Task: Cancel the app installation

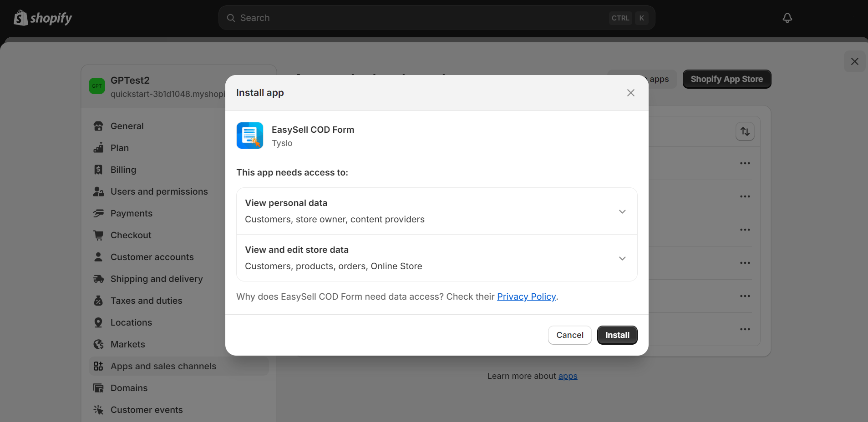Action: pyautogui.click(x=569, y=335)
